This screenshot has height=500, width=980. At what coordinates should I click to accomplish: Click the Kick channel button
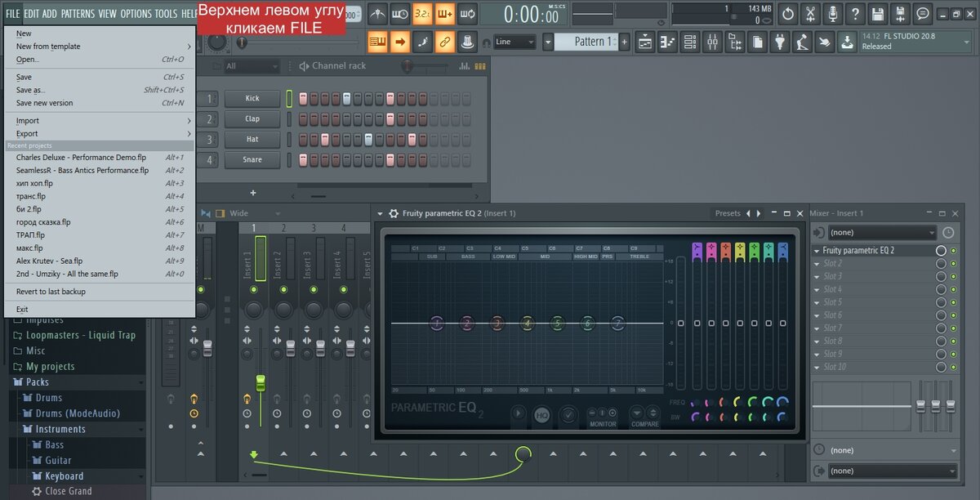click(252, 98)
